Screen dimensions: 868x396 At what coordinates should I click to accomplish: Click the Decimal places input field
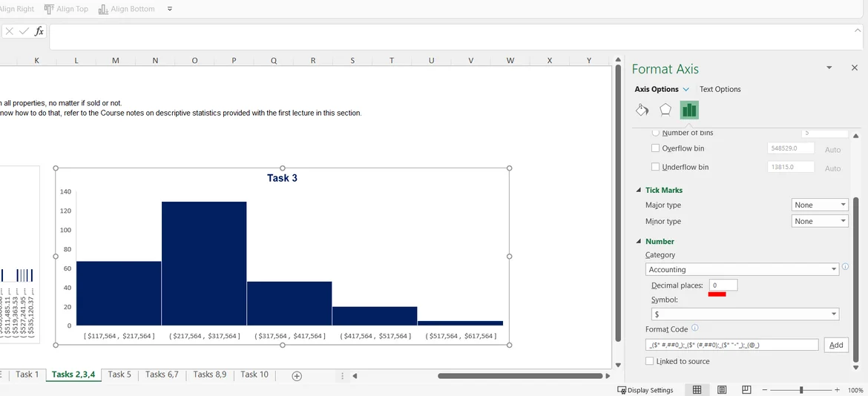point(723,286)
